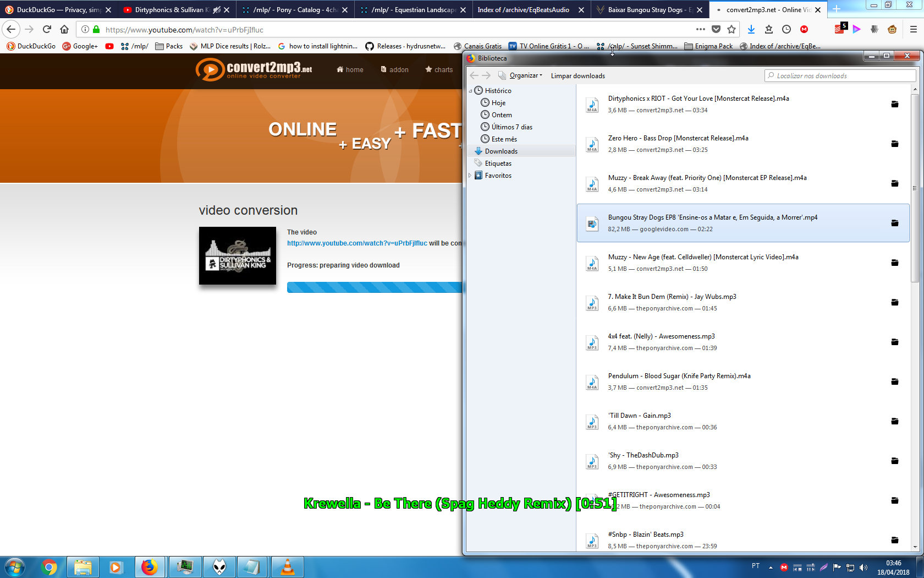Click the bookmark star icon in address bar
Viewport: 924px width, 578px height.
(732, 29)
